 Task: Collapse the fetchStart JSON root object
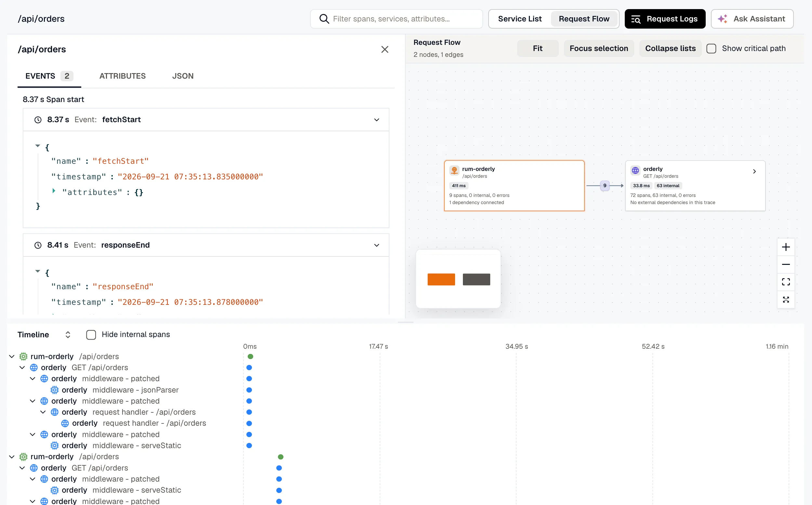38,146
